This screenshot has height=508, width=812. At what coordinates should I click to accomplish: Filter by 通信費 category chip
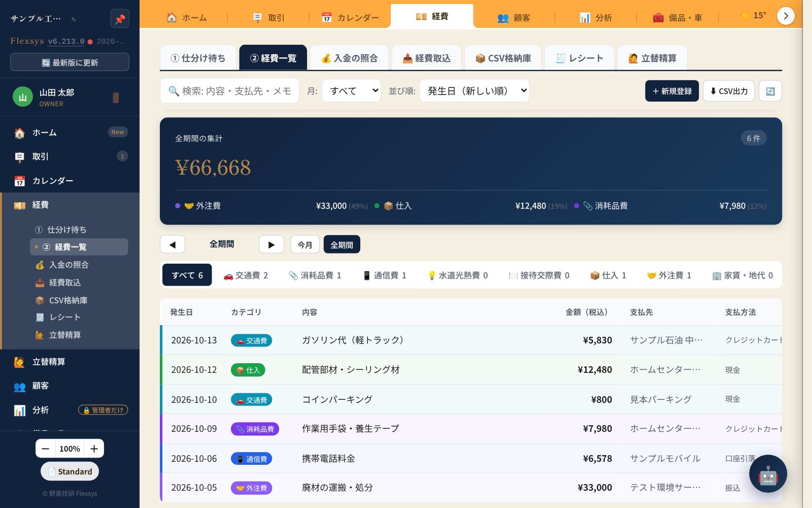[385, 275]
